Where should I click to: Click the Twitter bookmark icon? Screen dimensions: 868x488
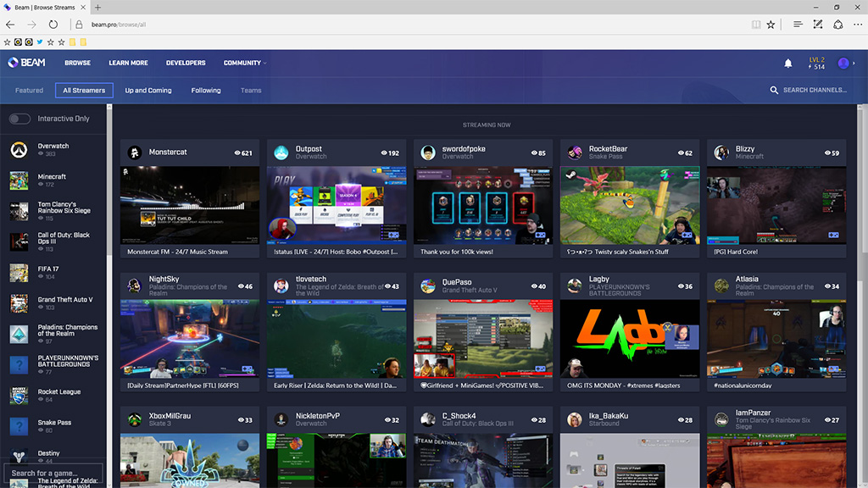pyautogui.click(x=39, y=42)
